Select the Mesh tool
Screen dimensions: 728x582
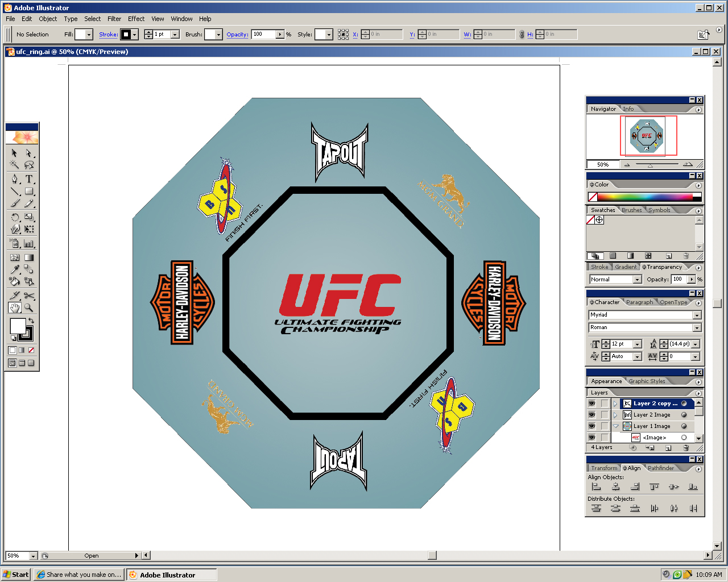15,257
